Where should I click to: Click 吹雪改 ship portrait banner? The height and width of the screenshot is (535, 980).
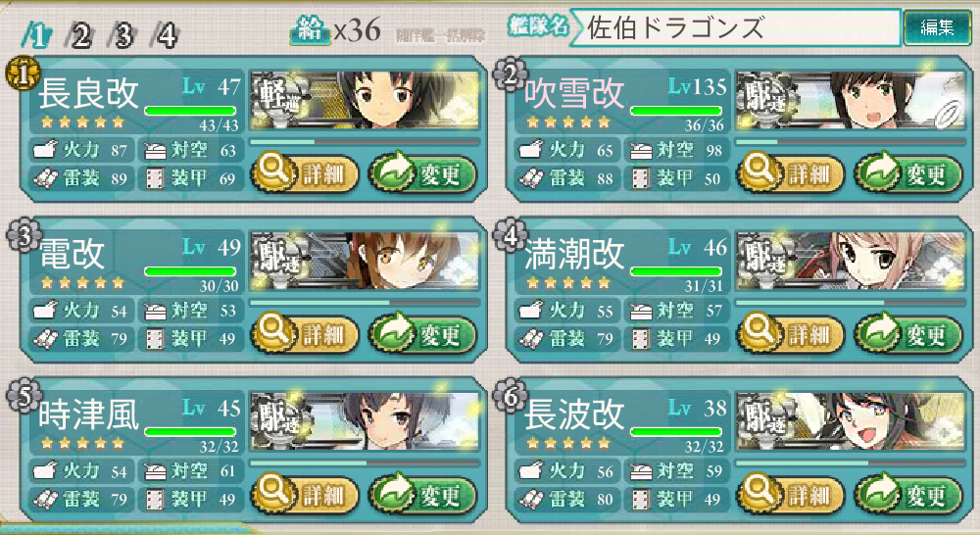coord(851,101)
